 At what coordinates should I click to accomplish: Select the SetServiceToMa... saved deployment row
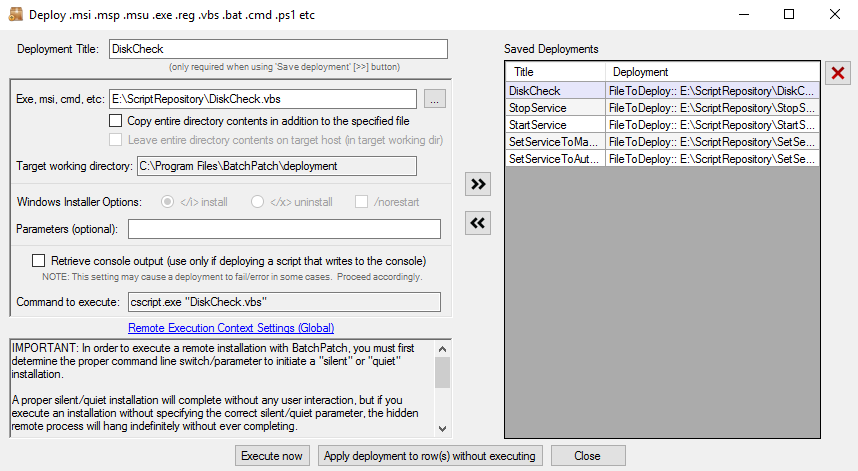coord(663,142)
